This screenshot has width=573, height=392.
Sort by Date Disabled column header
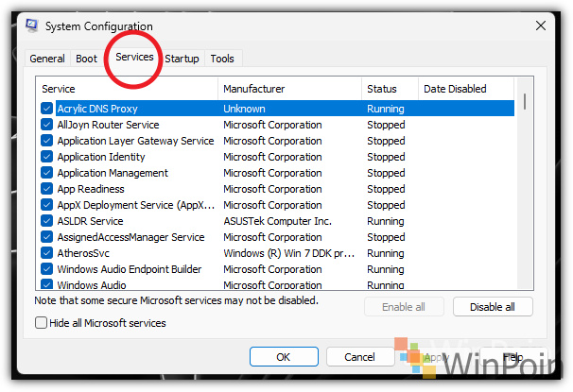[466, 89]
